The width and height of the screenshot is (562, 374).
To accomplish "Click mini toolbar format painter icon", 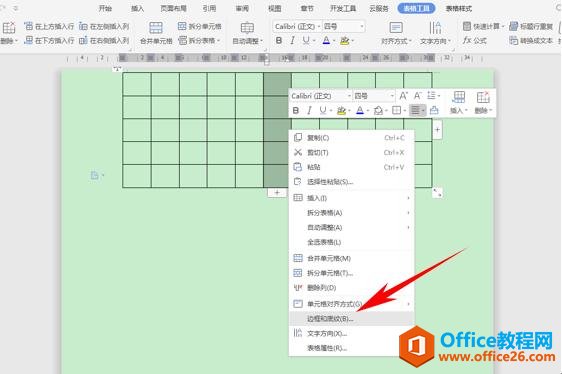I will (434, 110).
